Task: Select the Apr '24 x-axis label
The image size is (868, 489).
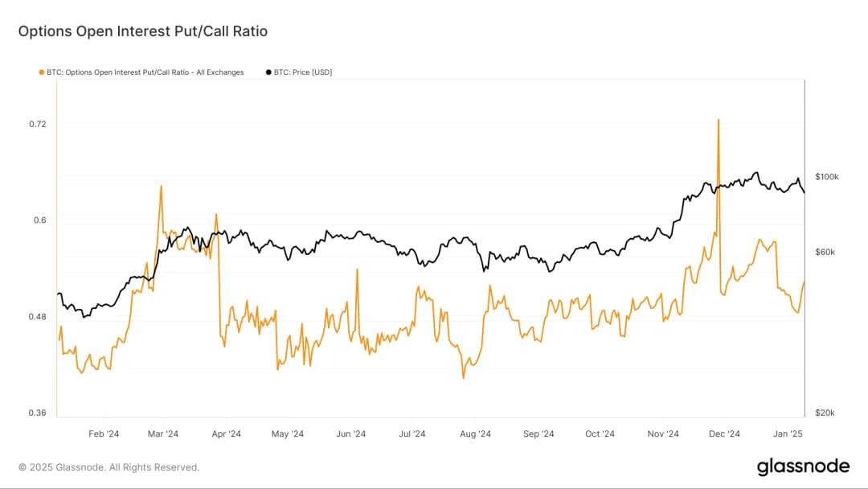Action: pos(226,434)
